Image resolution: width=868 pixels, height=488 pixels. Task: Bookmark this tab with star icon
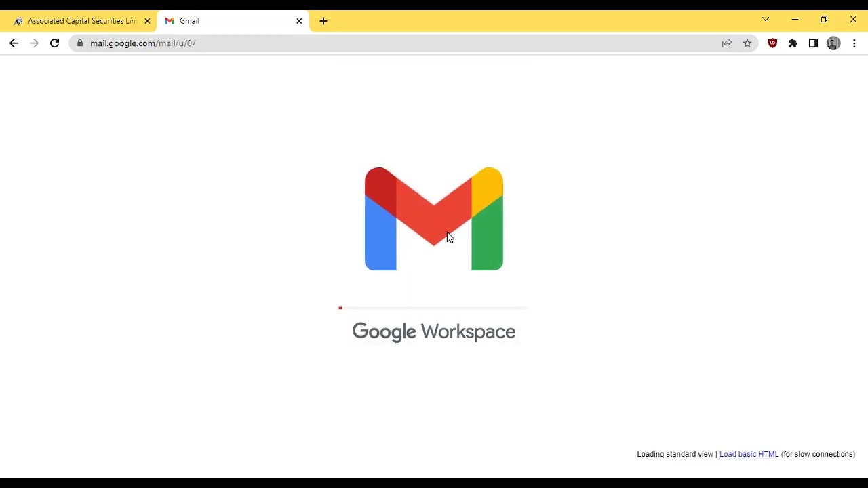747,43
